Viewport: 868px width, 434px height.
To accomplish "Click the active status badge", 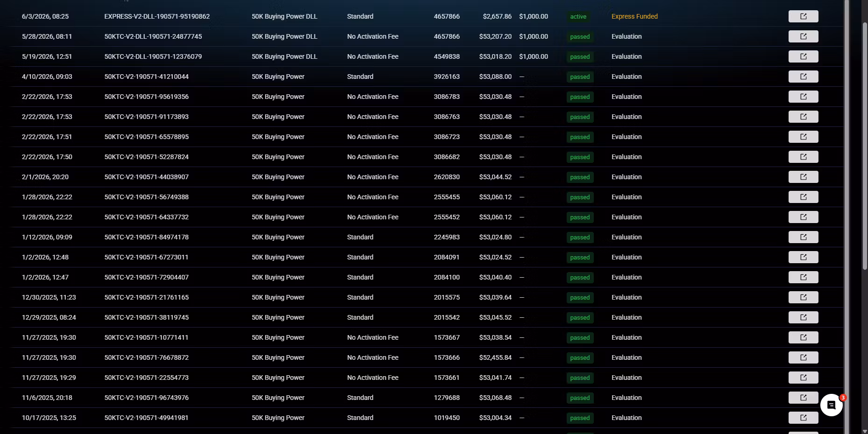I will 578,16.
